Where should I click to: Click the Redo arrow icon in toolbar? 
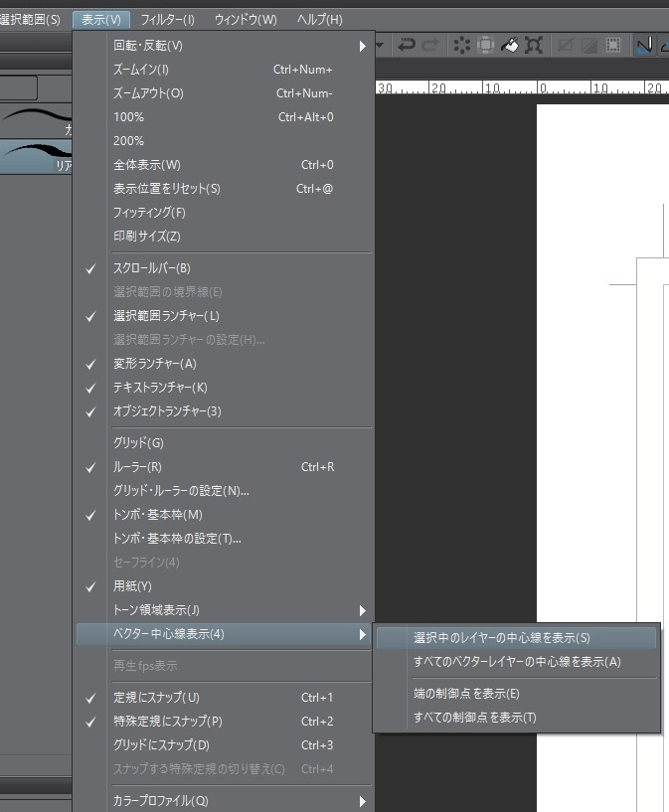pos(429,45)
